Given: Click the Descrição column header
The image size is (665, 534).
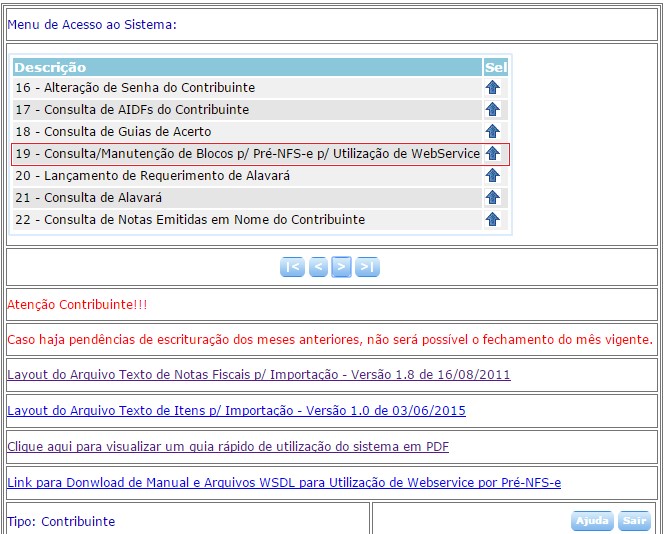Looking at the screenshot, I should point(50,68).
